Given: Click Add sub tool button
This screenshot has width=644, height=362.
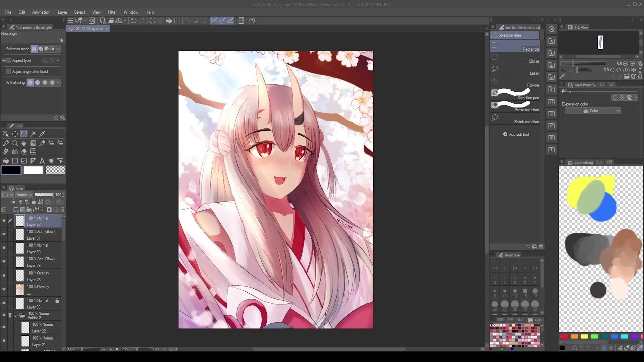Looking at the screenshot, I should pos(516,134).
